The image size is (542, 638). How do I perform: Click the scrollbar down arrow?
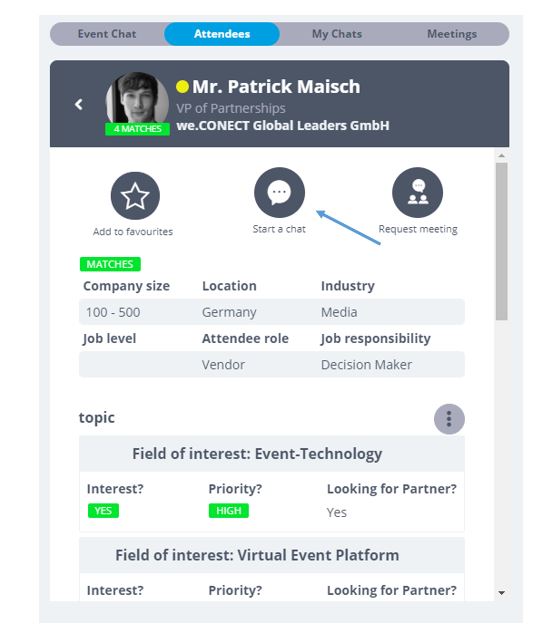pos(502,593)
